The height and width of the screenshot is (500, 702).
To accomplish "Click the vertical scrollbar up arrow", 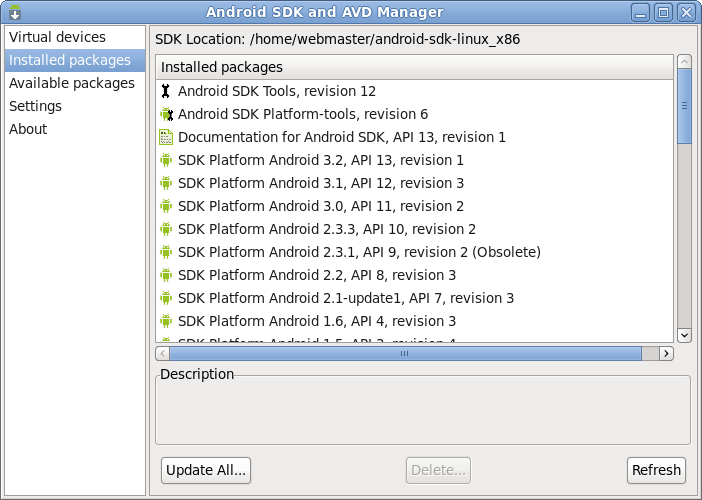I will click(684, 61).
